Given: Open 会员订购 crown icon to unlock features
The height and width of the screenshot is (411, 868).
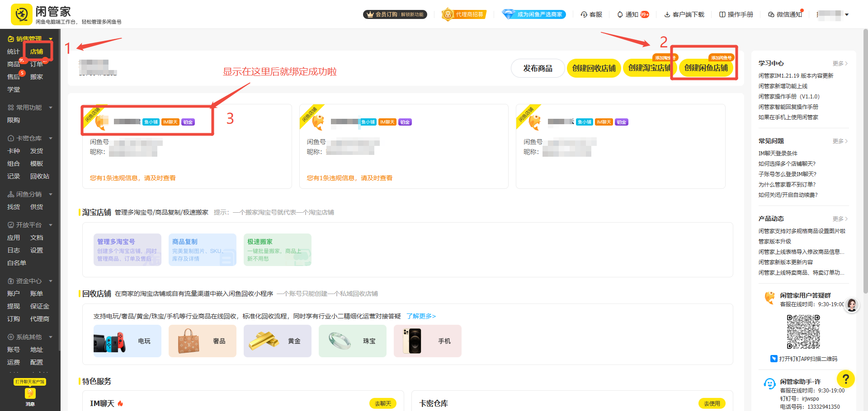Looking at the screenshot, I should coord(369,14).
